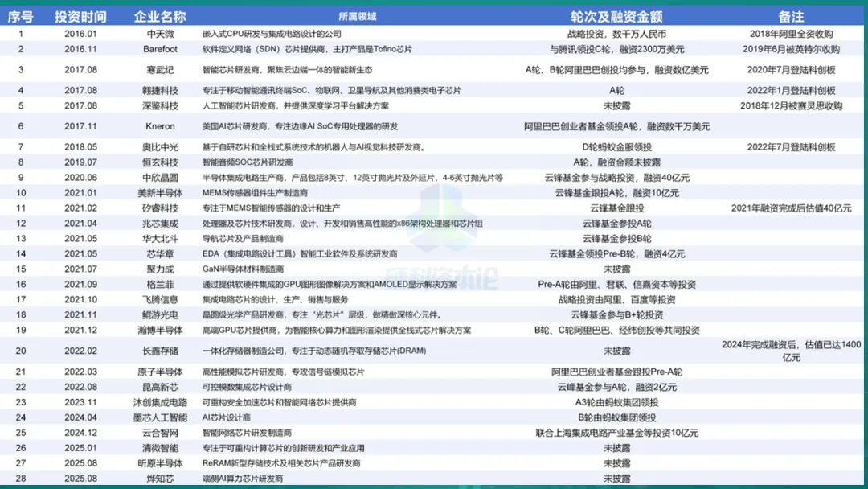Image resolution: width=868 pixels, height=489 pixels.
Task: Select the company name 芯华章
Action: [160, 253]
